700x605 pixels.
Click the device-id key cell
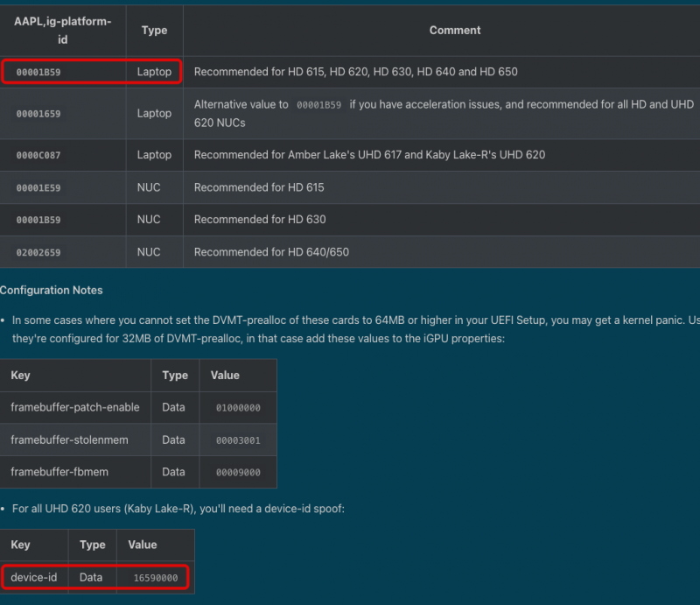point(34,577)
